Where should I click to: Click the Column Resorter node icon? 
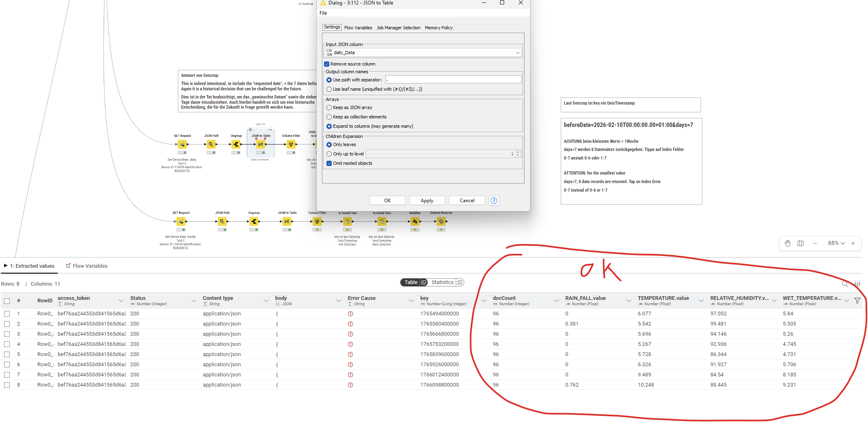click(441, 221)
